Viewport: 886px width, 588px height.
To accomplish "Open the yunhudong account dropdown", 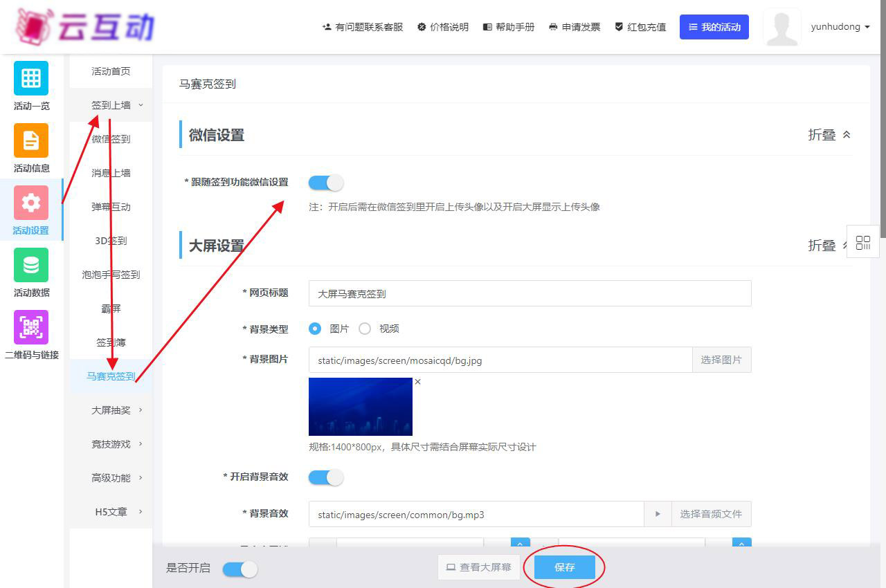I will tap(840, 27).
